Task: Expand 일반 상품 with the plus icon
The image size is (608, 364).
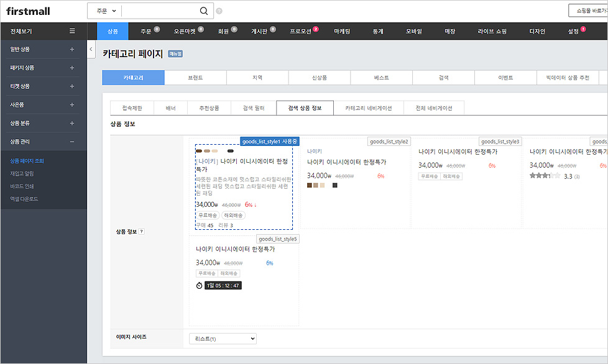Action: [x=71, y=49]
